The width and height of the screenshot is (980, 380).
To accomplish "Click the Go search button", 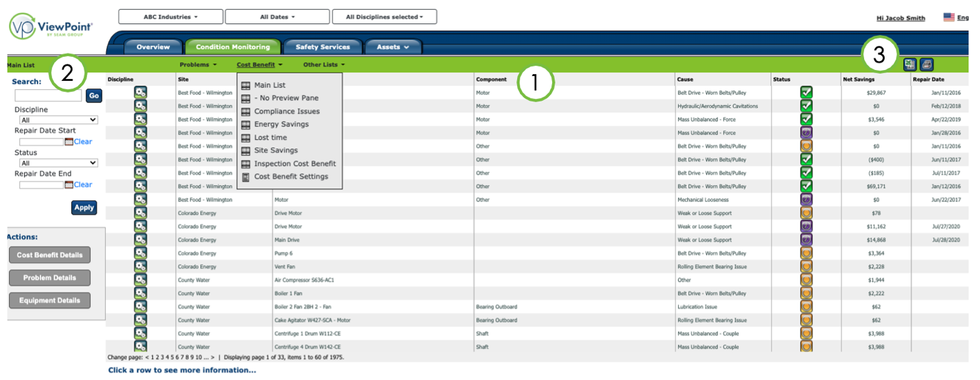I will 94,96.
